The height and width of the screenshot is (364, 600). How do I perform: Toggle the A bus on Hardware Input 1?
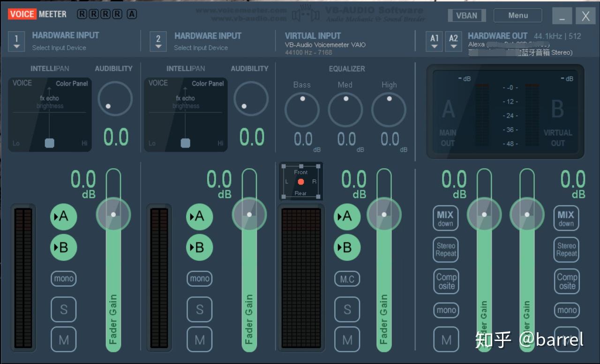point(63,216)
